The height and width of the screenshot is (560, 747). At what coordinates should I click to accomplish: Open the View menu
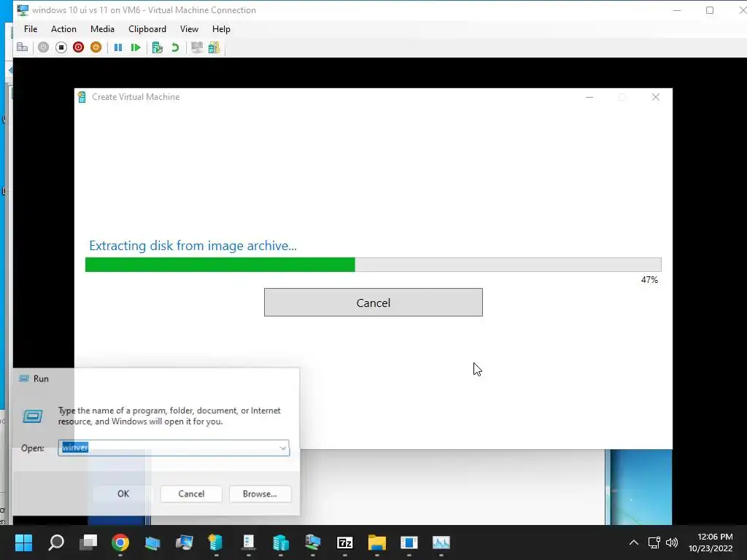point(189,29)
